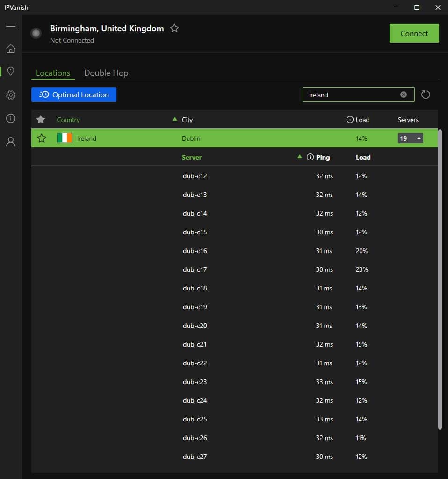Click the Irish flag icon

(x=65, y=138)
